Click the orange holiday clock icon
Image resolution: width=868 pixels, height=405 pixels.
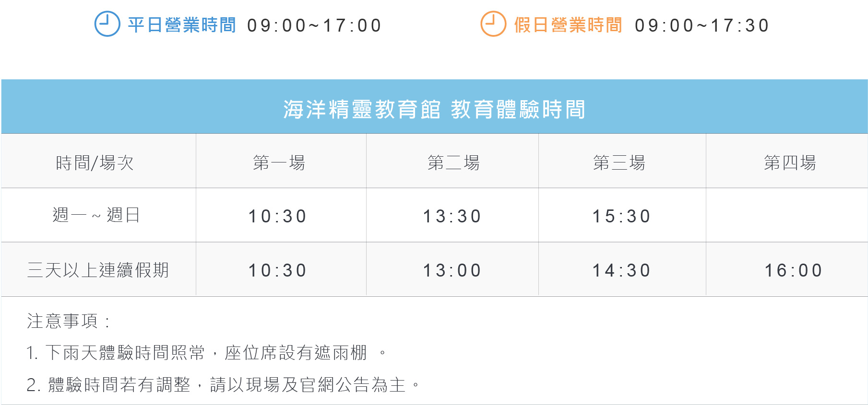point(493,24)
